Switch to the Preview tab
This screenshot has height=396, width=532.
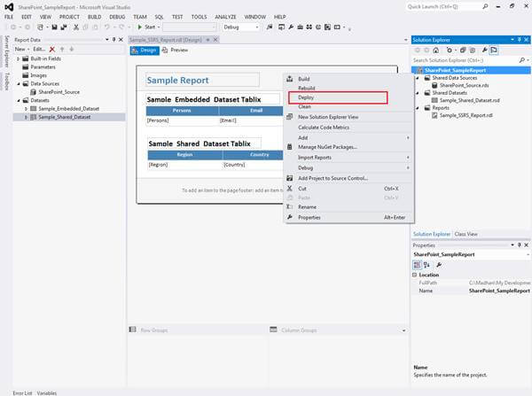[x=176, y=50]
